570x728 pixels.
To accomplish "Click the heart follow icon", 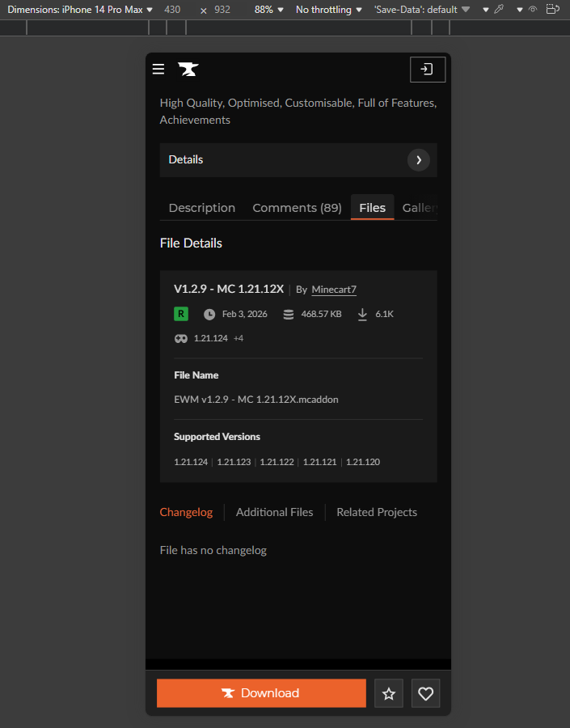I will point(426,693).
